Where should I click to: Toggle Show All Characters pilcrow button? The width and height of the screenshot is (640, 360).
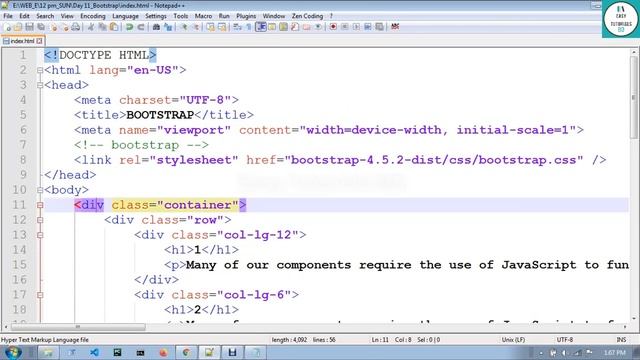249,27
